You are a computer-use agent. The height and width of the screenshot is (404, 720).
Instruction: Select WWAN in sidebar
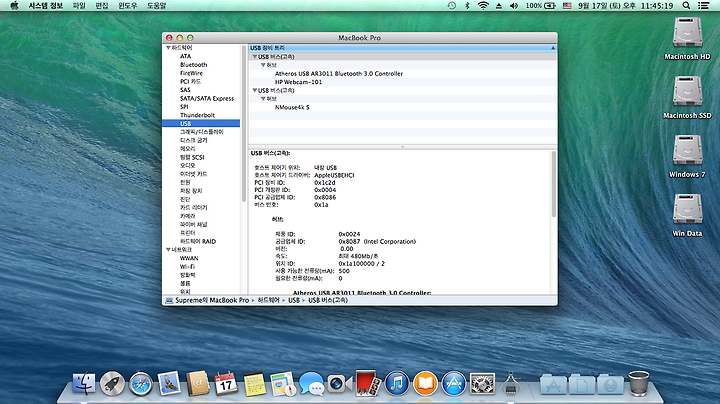point(189,258)
